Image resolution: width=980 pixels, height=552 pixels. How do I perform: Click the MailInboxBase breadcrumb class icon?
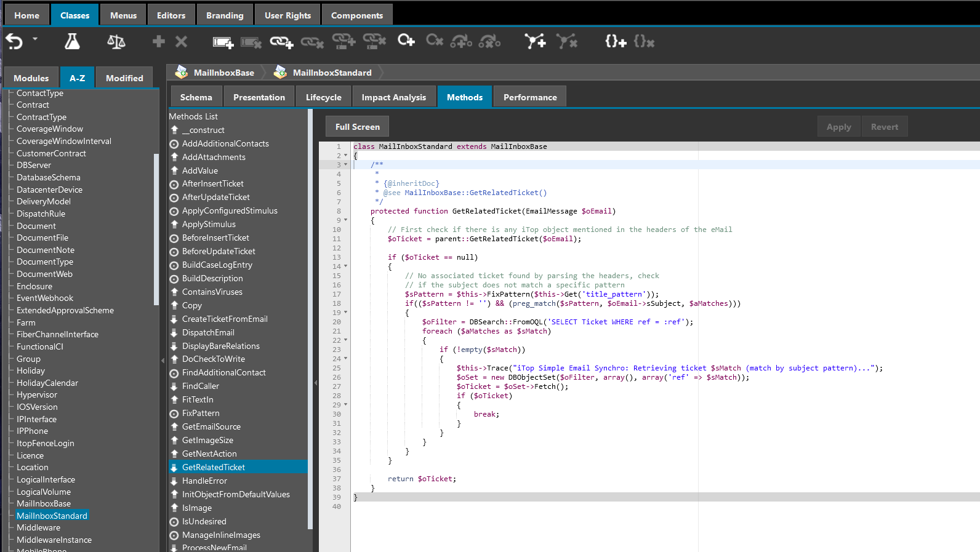[182, 73]
